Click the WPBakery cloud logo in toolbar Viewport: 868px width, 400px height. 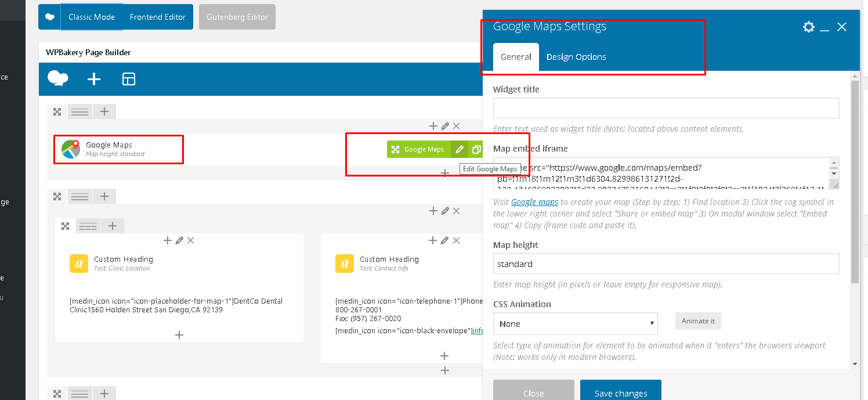(58, 78)
